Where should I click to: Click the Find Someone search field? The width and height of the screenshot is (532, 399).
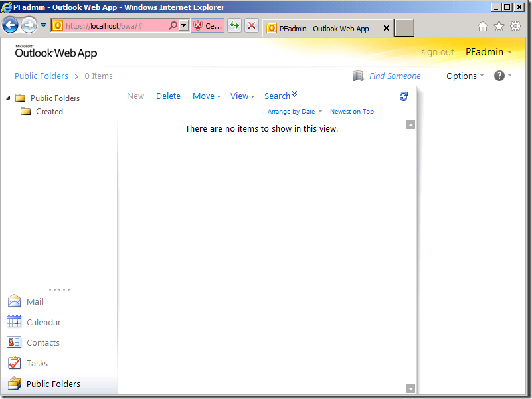(395, 76)
